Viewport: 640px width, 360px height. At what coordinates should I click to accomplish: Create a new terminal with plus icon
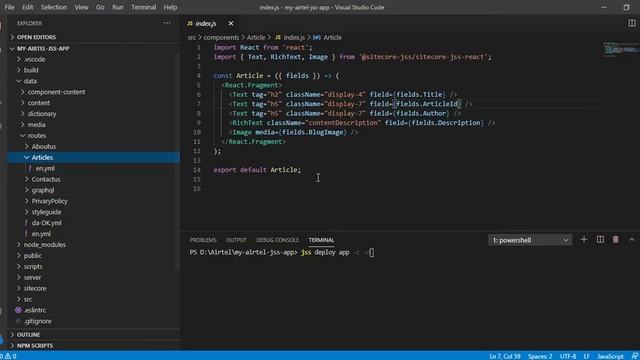tap(584, 240)
